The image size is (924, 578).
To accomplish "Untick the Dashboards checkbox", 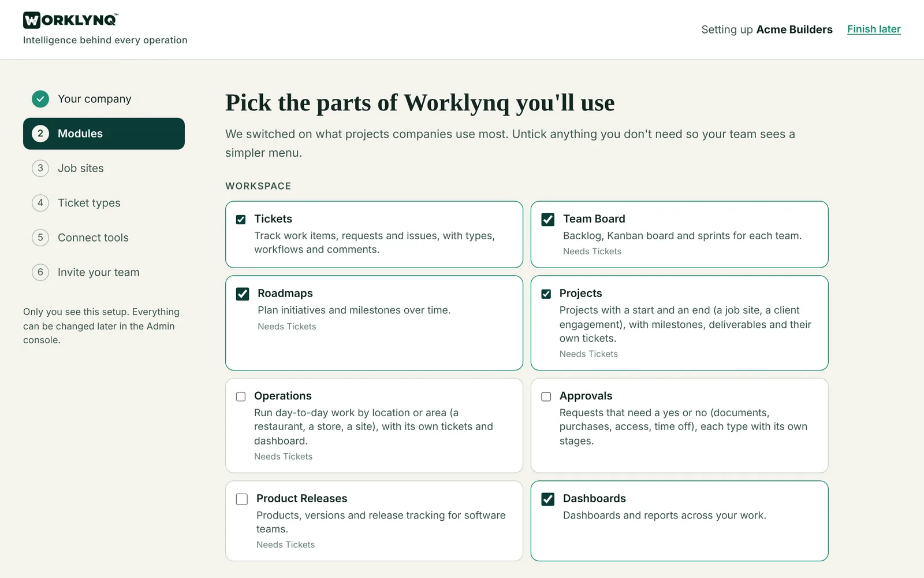I will (x=548, y=499).
